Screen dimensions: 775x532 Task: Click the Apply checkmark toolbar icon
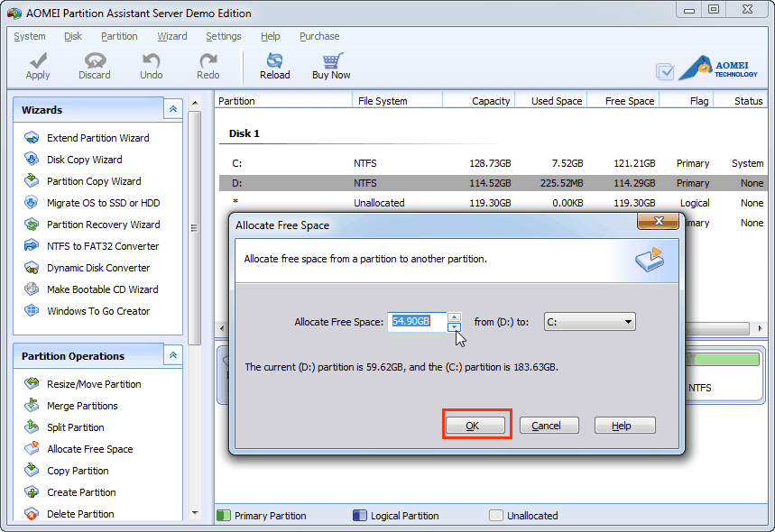38,60
